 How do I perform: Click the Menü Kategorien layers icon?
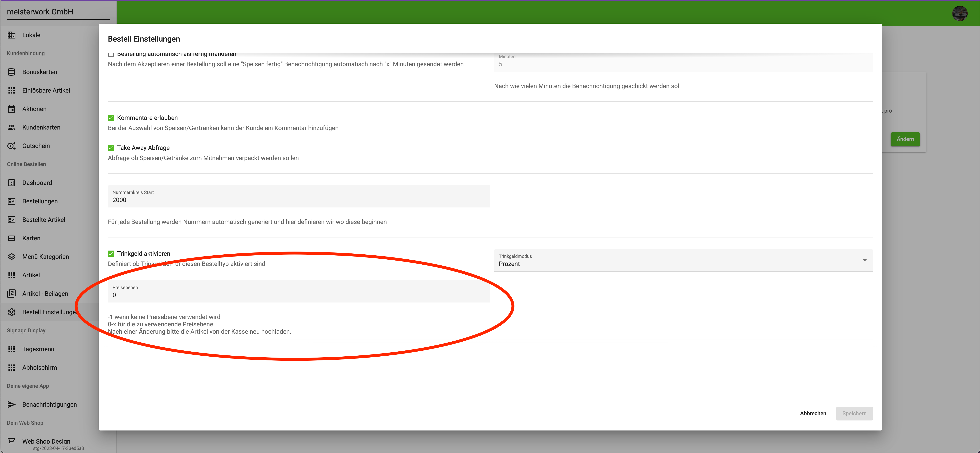11,257
